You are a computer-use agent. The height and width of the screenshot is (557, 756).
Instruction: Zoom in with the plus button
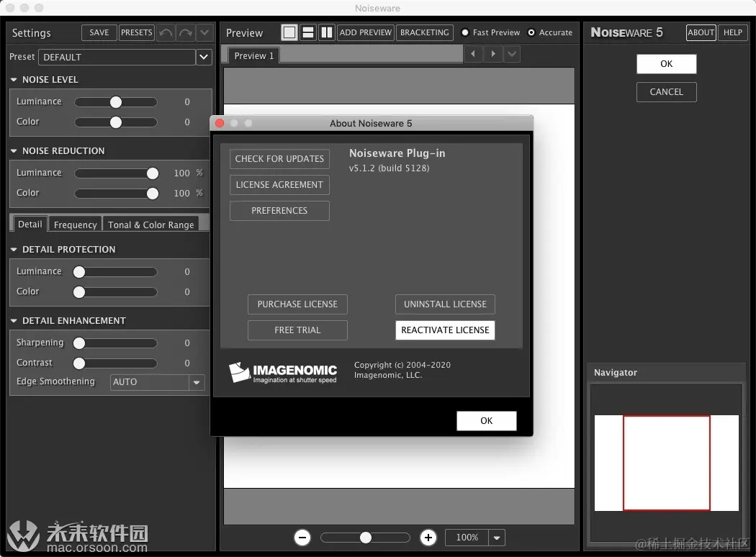point(428,538)
